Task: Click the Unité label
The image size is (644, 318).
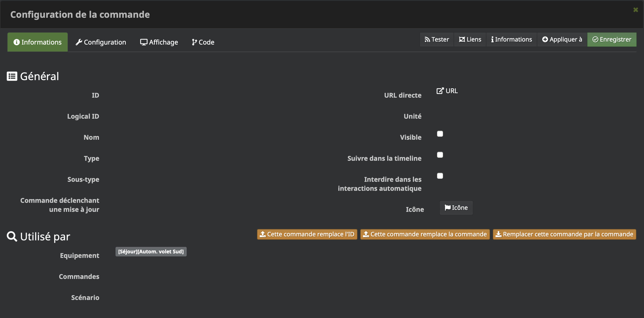Action: coord(413,116)
